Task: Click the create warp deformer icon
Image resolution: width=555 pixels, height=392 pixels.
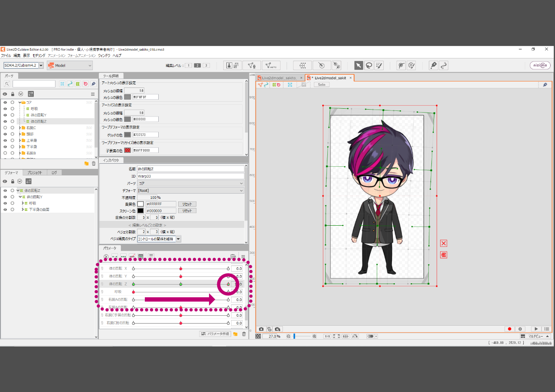Action: coord(302,65)
